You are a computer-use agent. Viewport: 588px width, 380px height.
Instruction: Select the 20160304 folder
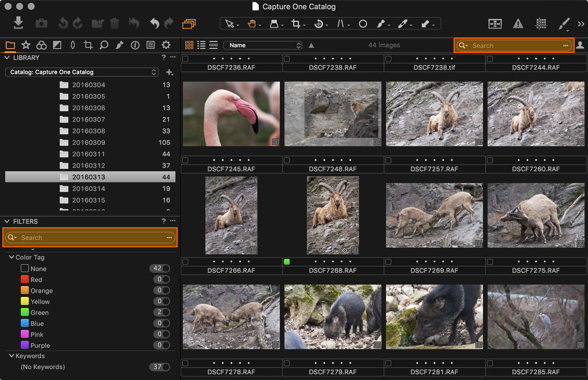(90, 85)
